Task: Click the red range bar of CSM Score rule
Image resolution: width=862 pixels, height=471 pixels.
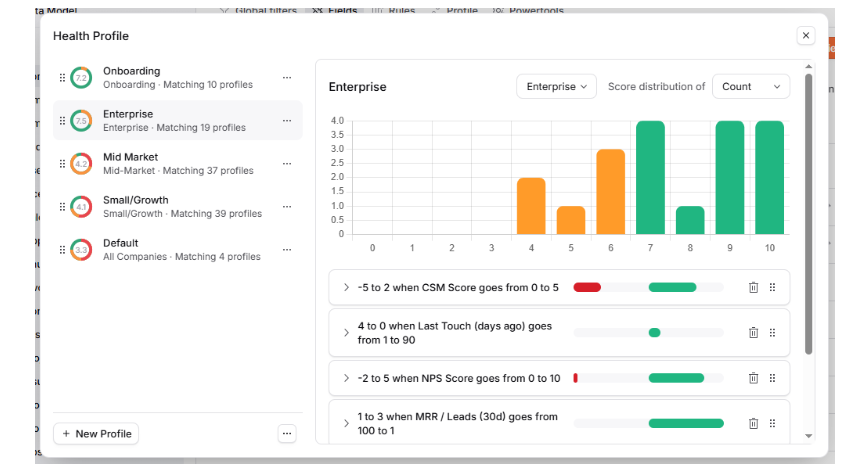Action: (x=587, y=287)
